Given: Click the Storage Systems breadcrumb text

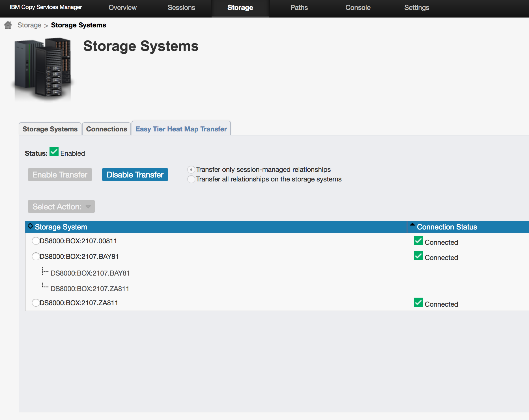Looking at the screenshot, I should click(x=79, y=25).
